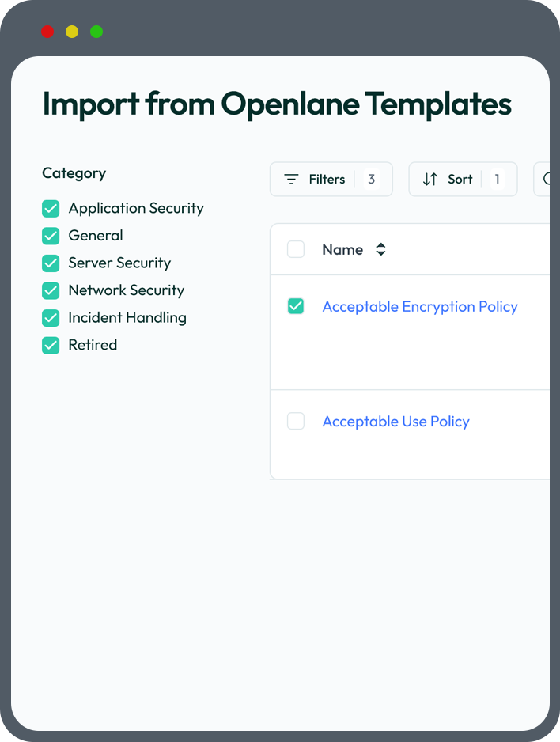Screen dimensions: 560x742
Task: Click the Incident Handling label
Action: coord(127,318)
